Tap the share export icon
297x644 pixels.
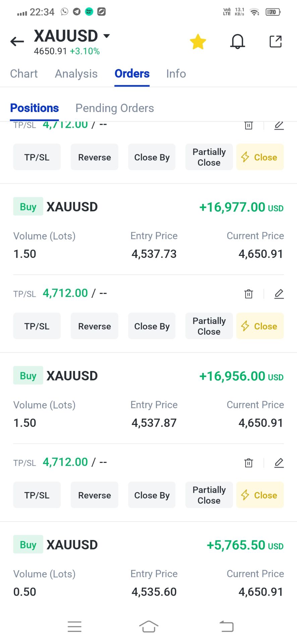[276, 42]
